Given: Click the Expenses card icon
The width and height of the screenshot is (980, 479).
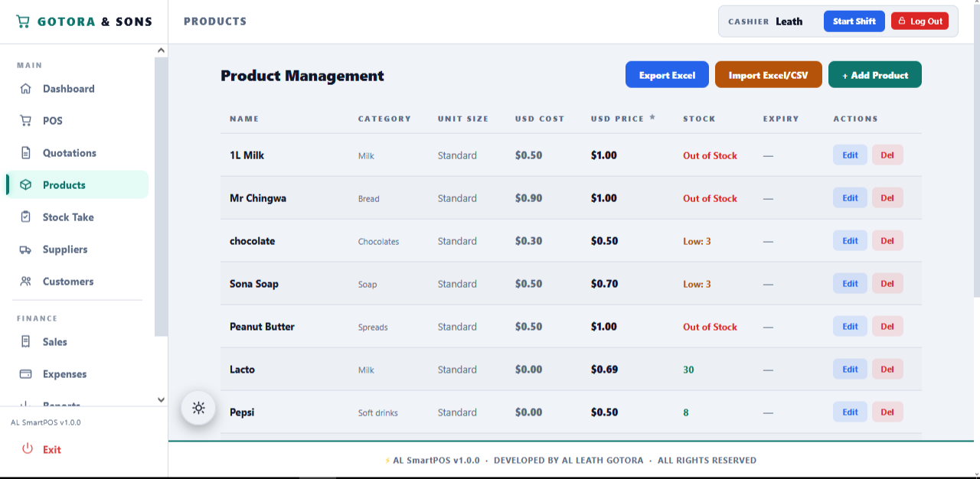Looking at the screenshot, I should click(26, 374).
